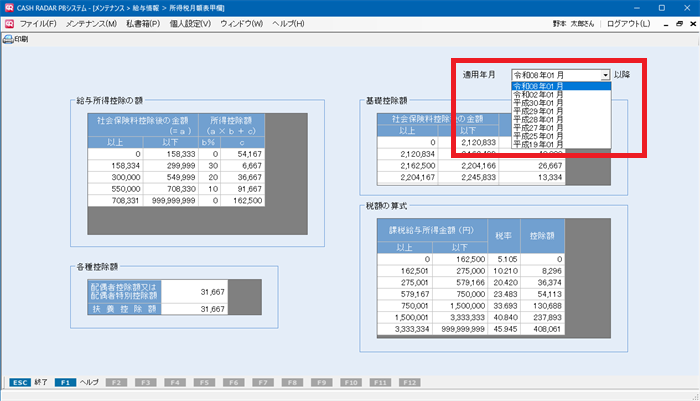
Task: Open the メンテナンス(M) menu
Action: [x=91, y=23]
